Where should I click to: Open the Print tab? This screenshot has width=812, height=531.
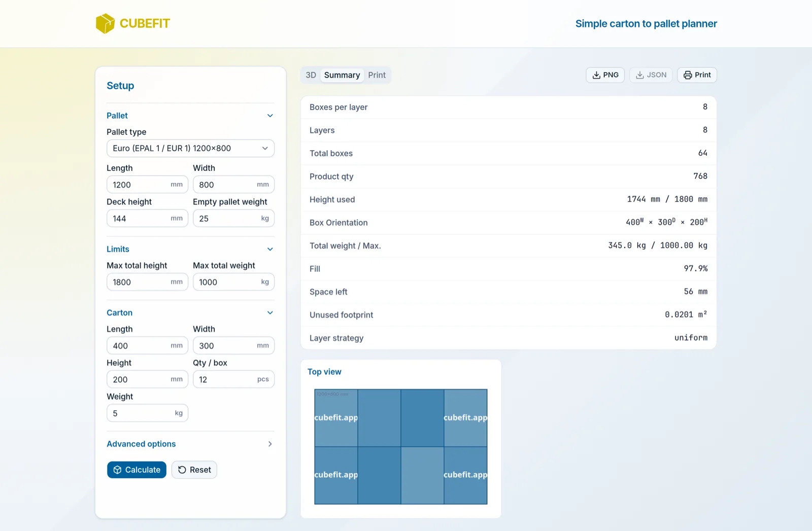[377, 75]
